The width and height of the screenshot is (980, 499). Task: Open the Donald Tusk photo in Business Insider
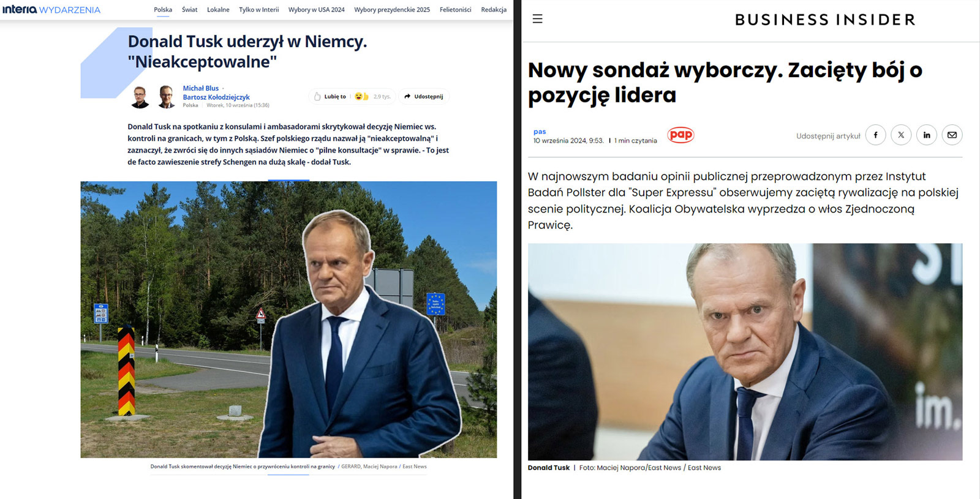(745, 351)
